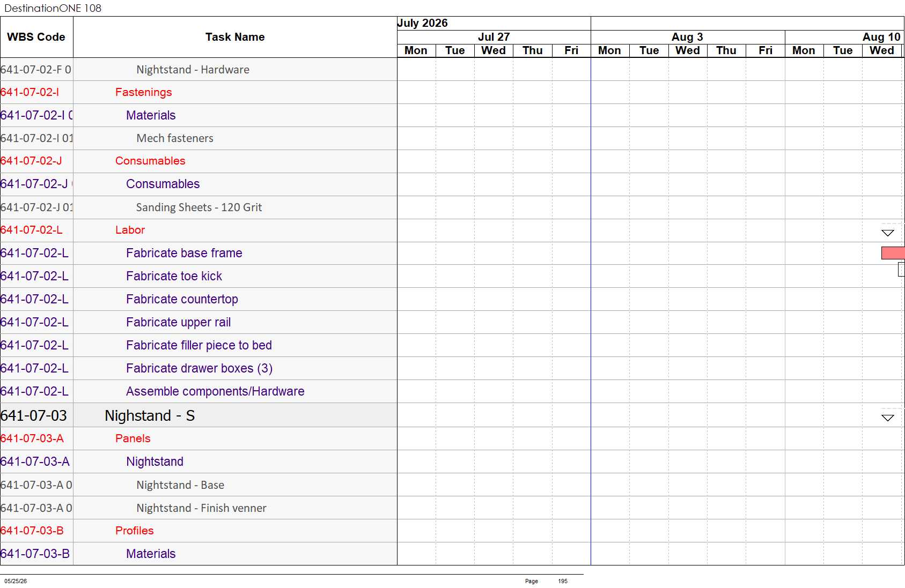This screenshot has height=588, width=905.
Task: Select Assemble components/Hardware task
Action: click(198, 391)
